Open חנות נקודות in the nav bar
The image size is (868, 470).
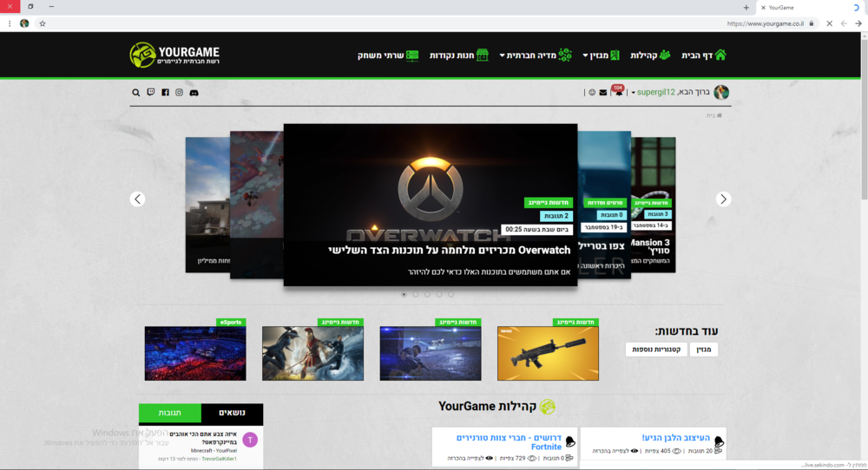pyautogui.click(x=459, y=55)
